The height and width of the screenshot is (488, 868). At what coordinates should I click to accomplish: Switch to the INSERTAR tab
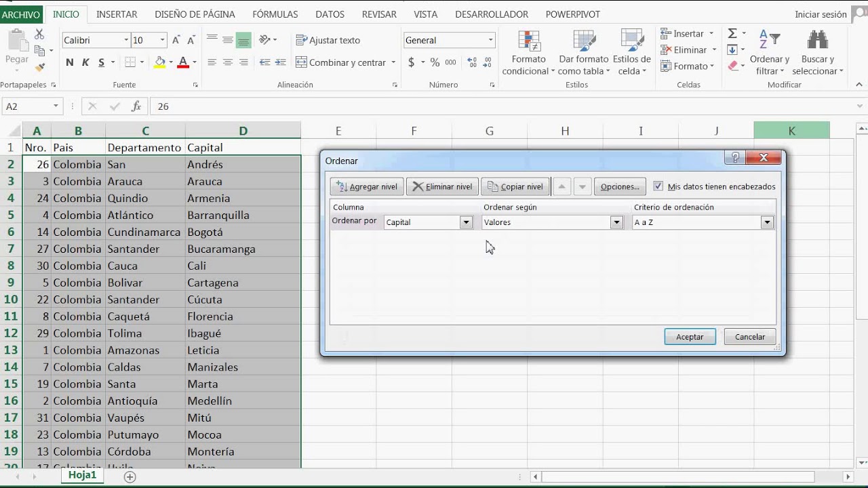click(x=117, y=14)
